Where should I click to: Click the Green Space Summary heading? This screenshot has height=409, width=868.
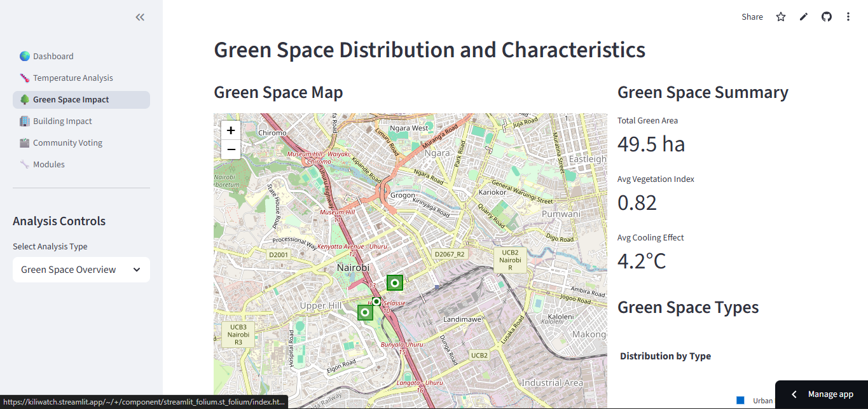point(703,92)
